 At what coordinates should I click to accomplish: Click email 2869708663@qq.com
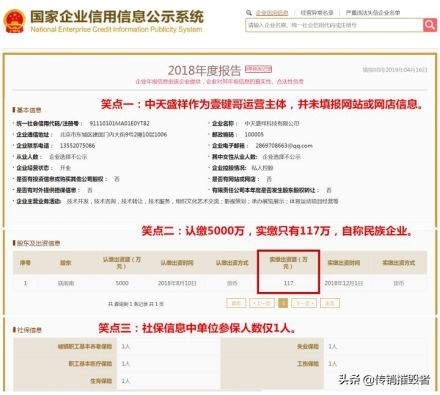pyautogui.click(x=284, y=146)
